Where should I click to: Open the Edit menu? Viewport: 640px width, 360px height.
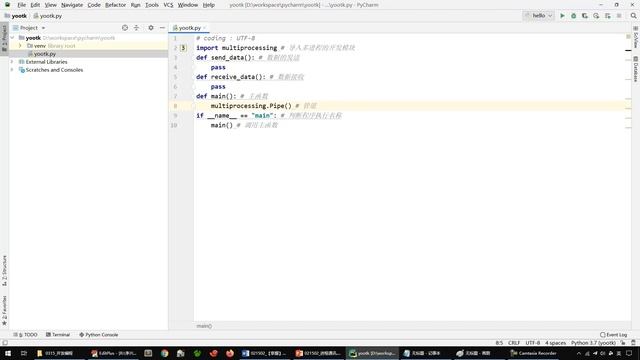(x=35, y=5)
